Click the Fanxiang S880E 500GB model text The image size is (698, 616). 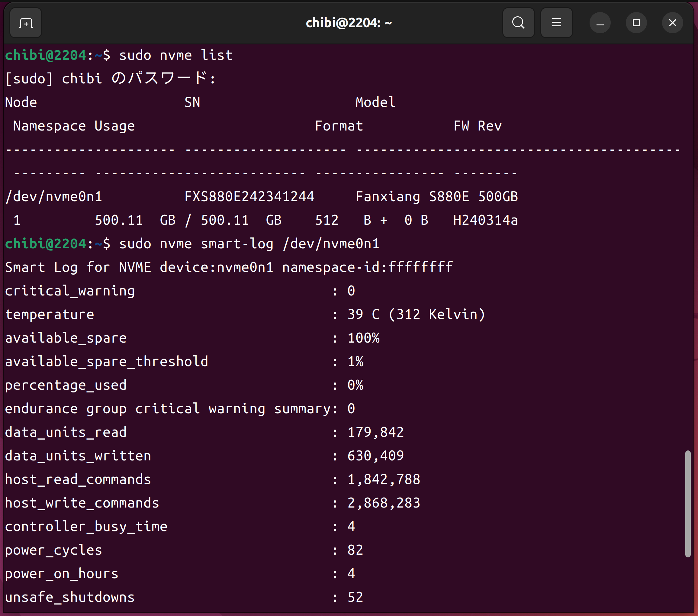tap(436, 197)
